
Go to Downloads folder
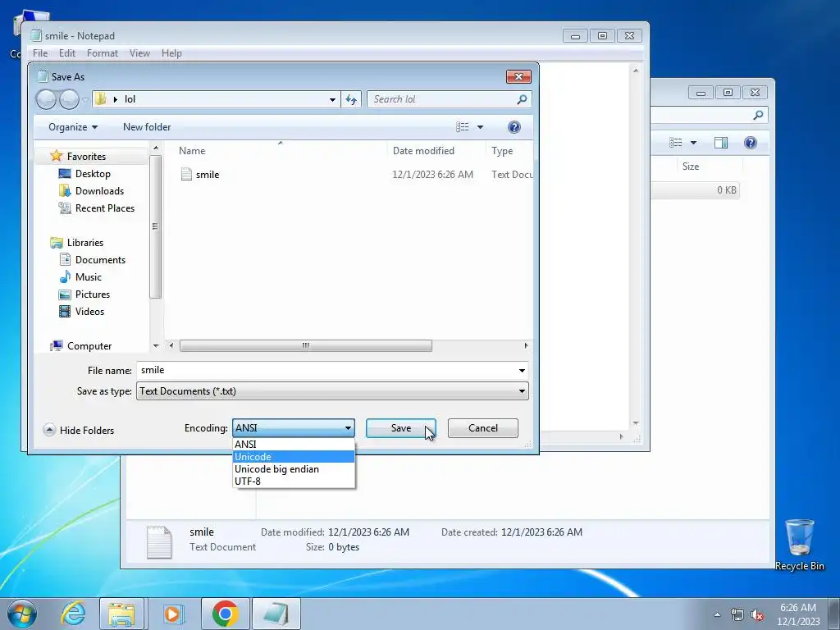tap(99, 190)
